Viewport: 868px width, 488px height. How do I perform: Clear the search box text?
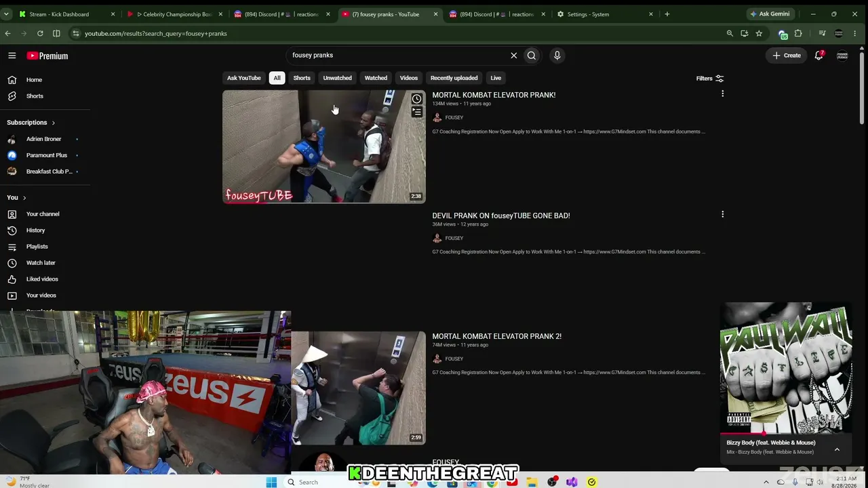click(x=513, y=56)
